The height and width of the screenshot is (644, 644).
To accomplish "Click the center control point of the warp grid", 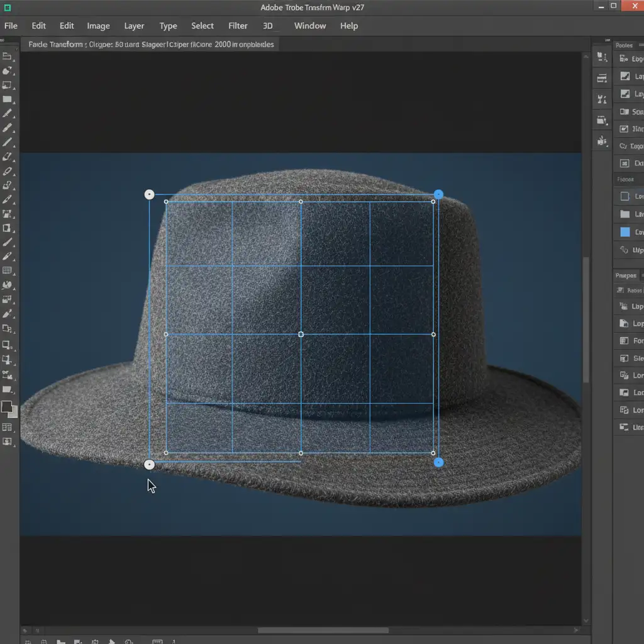I will coord(301,335).
